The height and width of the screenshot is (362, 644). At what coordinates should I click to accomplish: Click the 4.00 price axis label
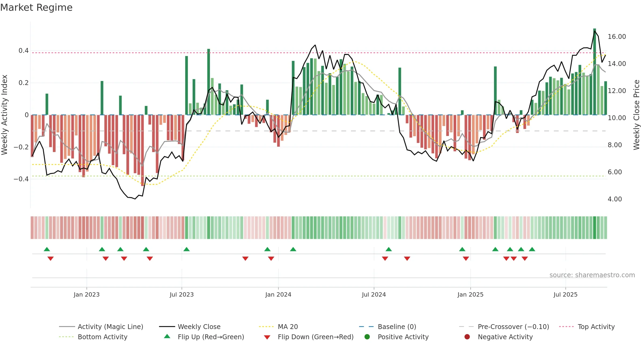pyautogui.click(x=615, y=199)
